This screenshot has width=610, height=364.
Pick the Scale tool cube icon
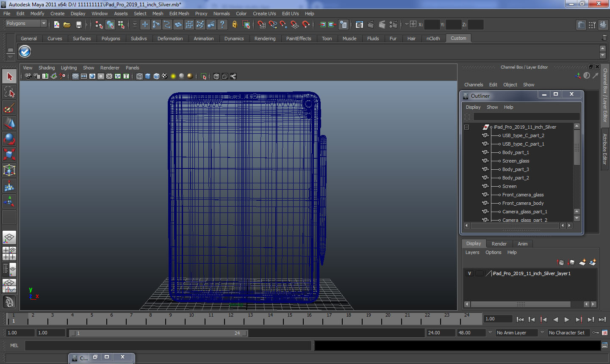point(9,154)
